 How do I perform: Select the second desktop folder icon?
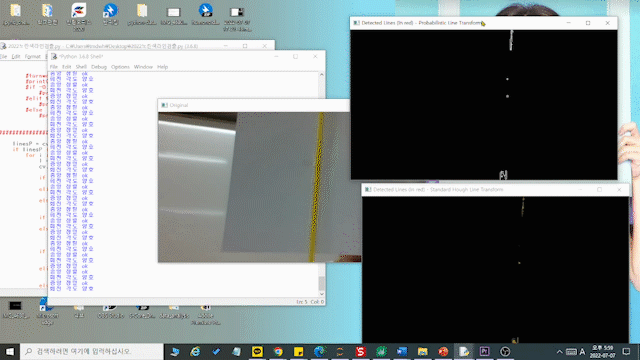(47, 14)
